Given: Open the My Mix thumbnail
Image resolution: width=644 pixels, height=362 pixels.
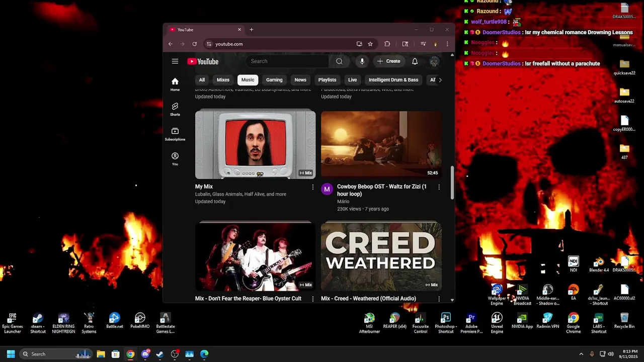Looking at the screenshot, I should pos(256,145).
